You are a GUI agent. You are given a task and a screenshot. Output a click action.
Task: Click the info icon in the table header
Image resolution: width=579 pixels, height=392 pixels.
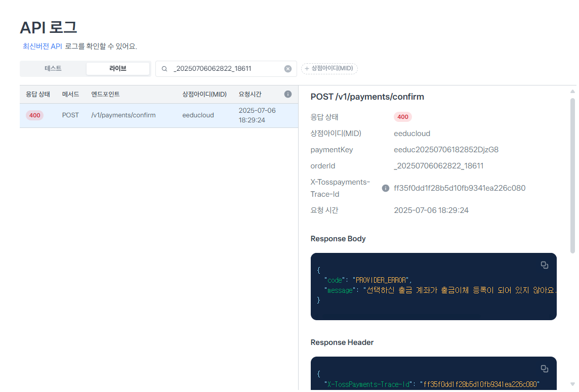(288, 94)
